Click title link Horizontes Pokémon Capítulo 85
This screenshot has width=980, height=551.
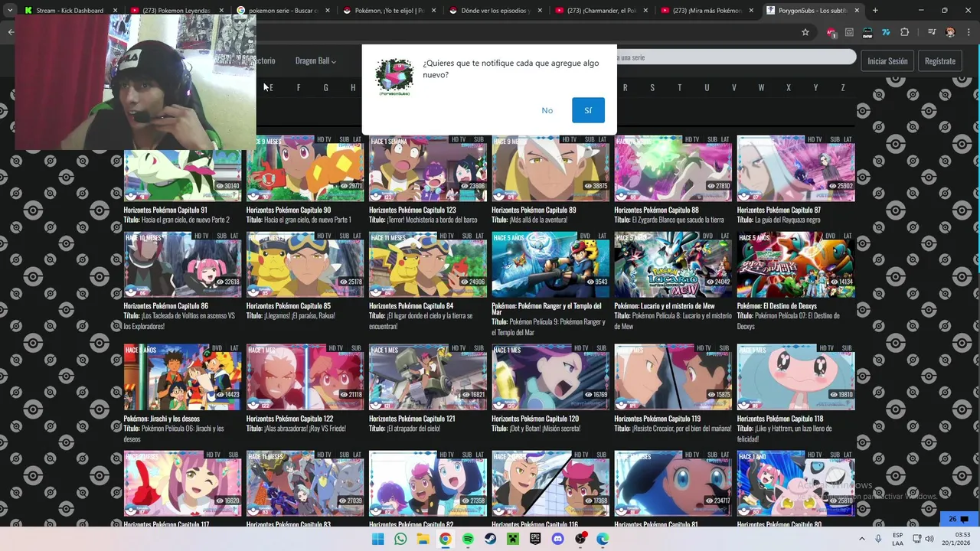[289, 306]
